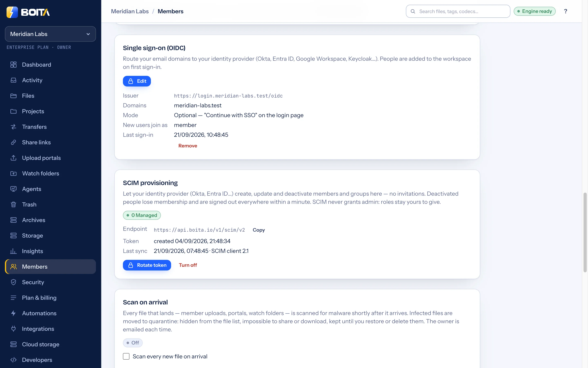Click the Files folder icon
This screenshot has width=588, height=368.
[13, 96]
